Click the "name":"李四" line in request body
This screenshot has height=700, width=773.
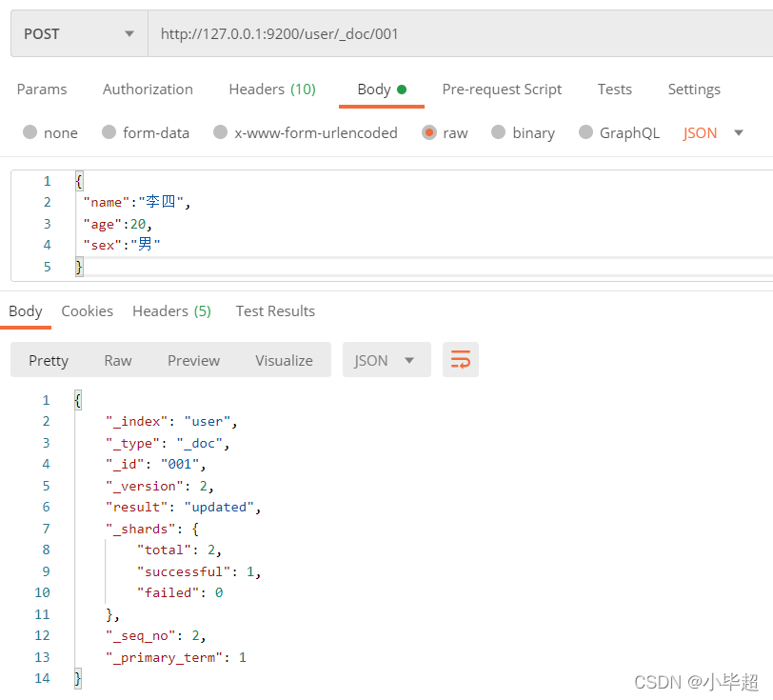(136, 202)
